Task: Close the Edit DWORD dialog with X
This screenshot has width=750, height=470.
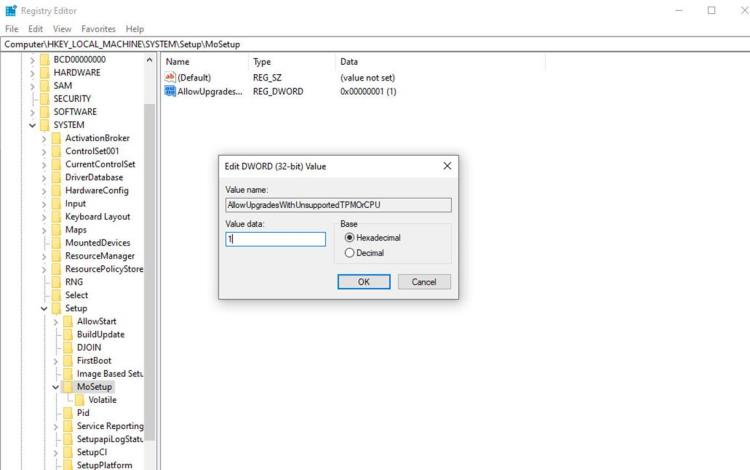Action: [x=446, y=166]
